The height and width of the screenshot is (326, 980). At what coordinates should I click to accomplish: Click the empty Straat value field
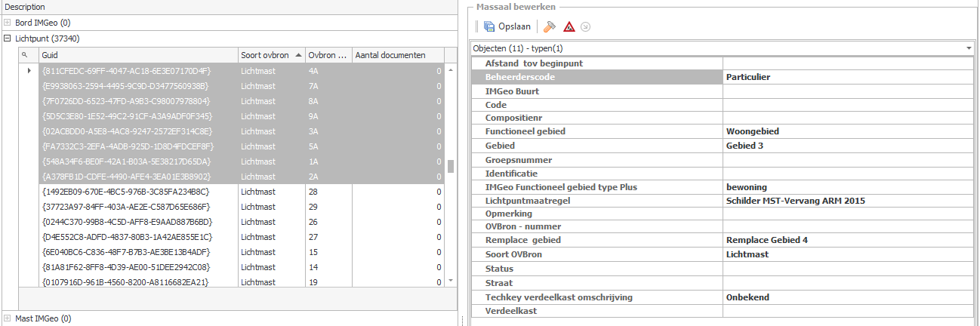click(846, 283)
